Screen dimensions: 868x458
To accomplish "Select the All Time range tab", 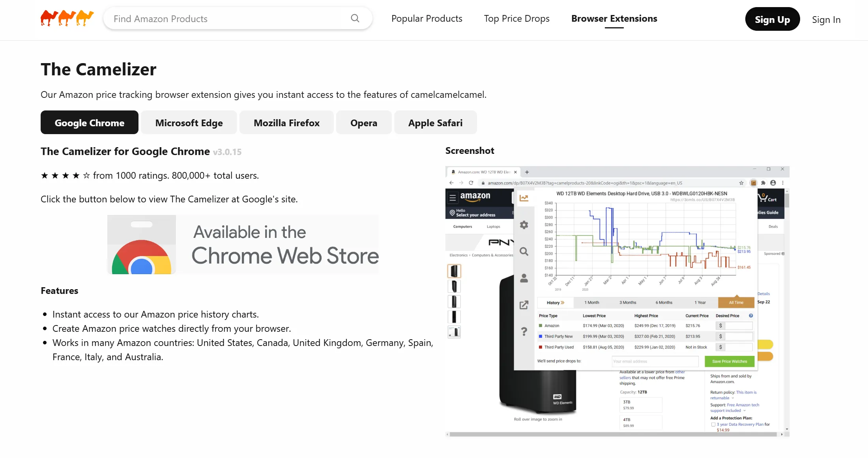I will 736,303.
